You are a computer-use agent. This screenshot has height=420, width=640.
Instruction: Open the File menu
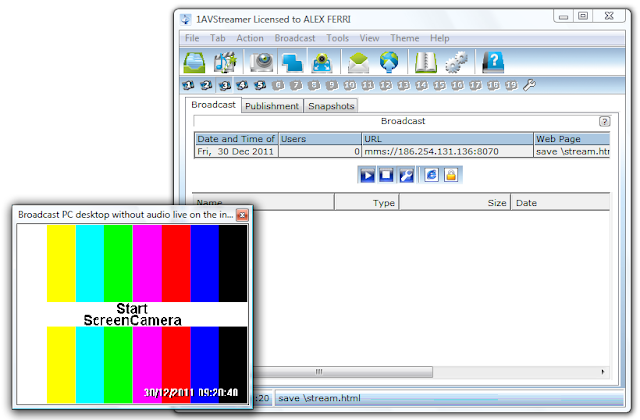point(192,38)
